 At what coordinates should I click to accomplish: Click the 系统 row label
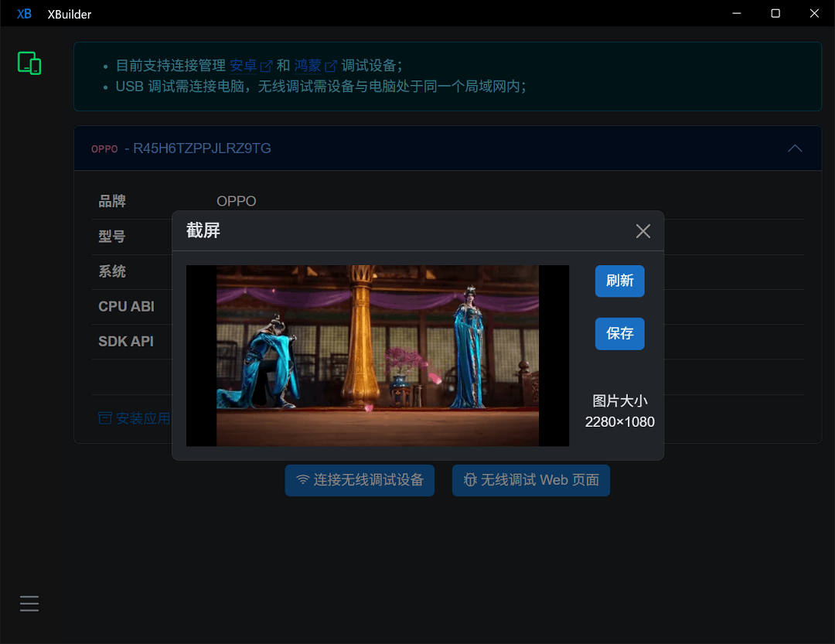[x=112, y=271]
